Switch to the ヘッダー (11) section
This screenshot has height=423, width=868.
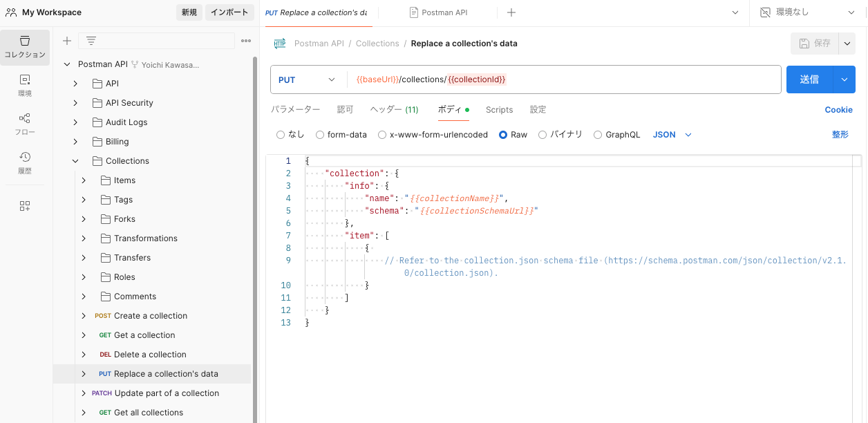394,109
